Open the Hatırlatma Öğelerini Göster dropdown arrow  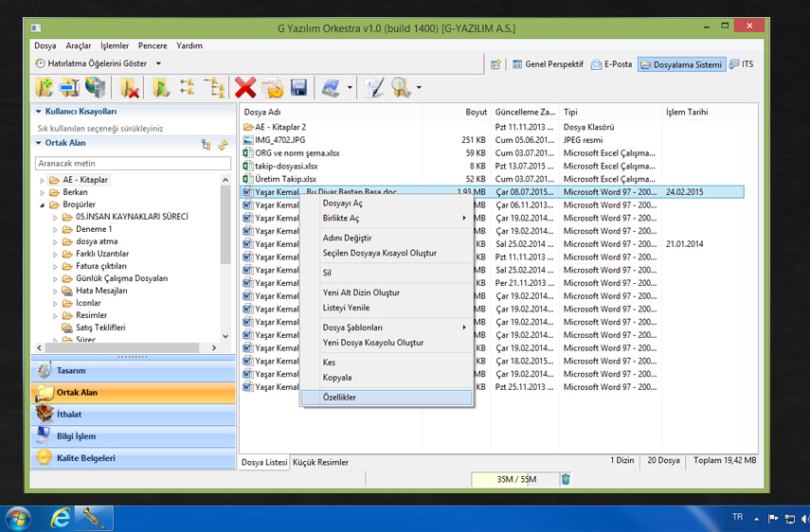pos(158,63)
